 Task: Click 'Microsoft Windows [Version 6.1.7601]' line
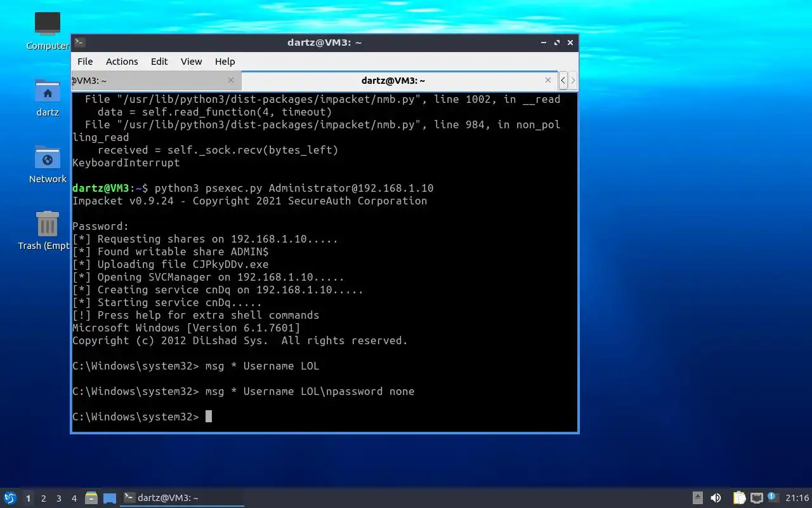click(x=187, y=328)
